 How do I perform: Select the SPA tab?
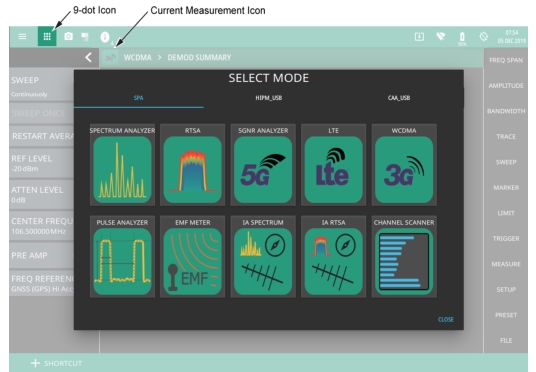138,98
